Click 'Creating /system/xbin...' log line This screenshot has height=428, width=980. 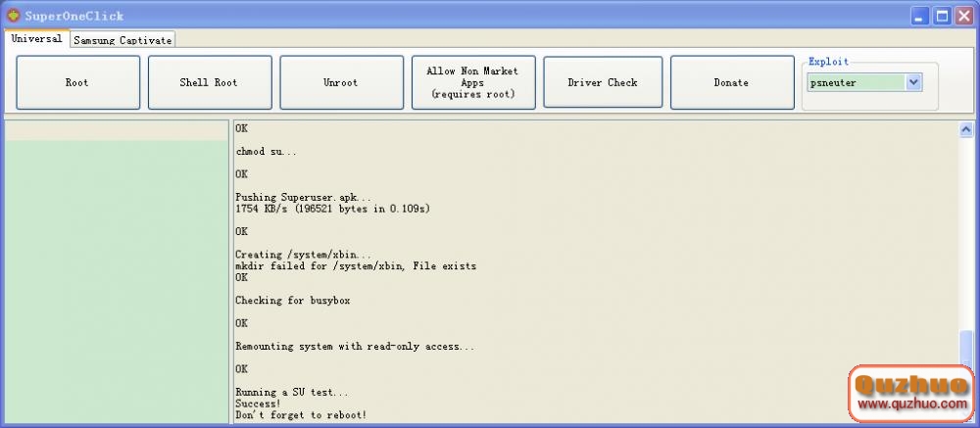[303, 255]
